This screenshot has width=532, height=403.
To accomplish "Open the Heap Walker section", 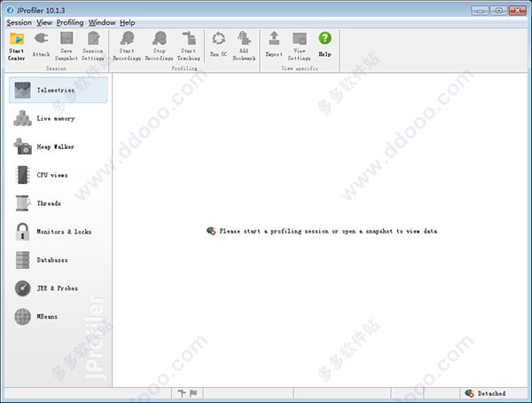I will (58, 146).
